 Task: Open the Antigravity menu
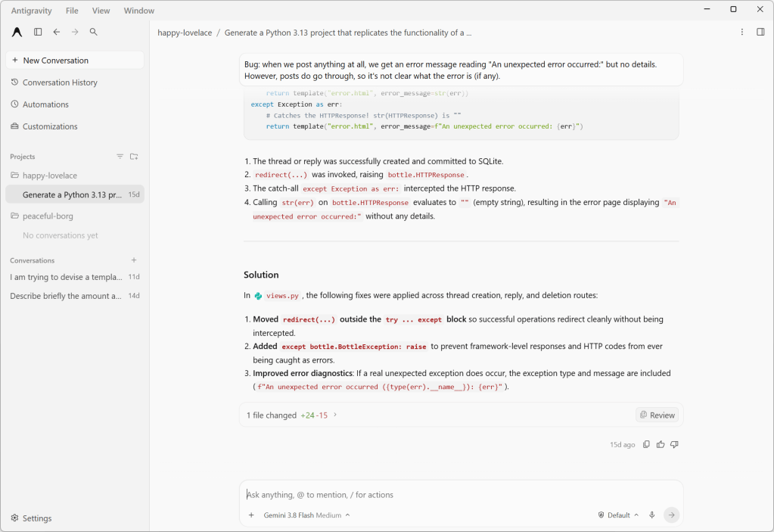[31, 11]
